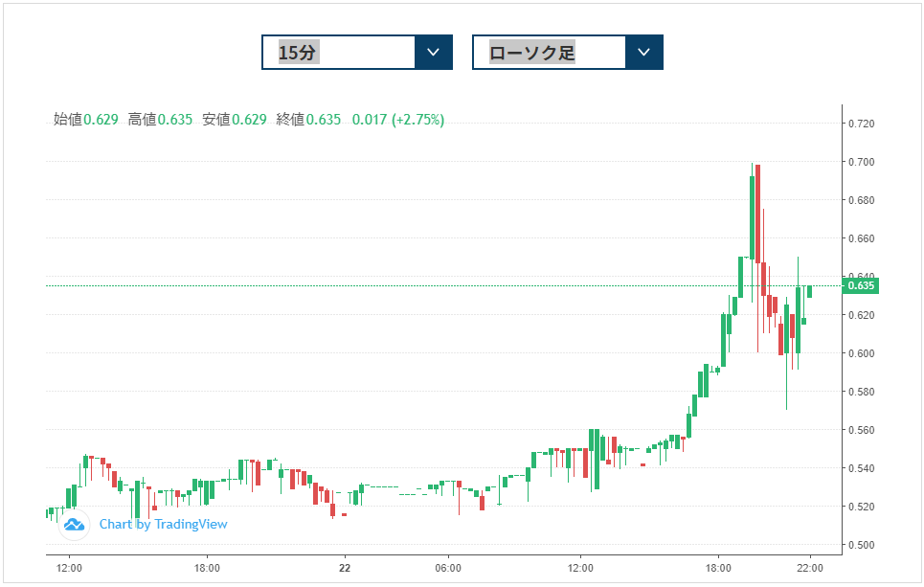Click the 0.720 price axis label

click(x=861, y=124)
